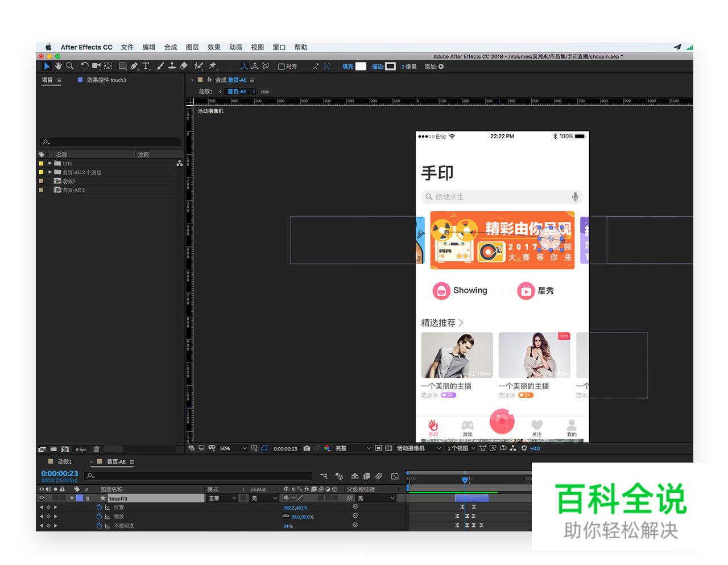Open the 正常 blend mode dropdown
This screenshot has height=565, width=728.
point(222,498)
